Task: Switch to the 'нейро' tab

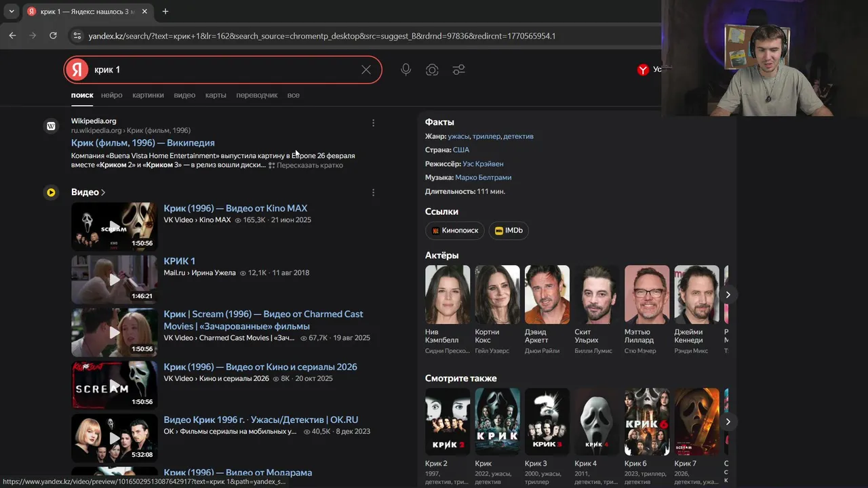Action: coord(112,95)
